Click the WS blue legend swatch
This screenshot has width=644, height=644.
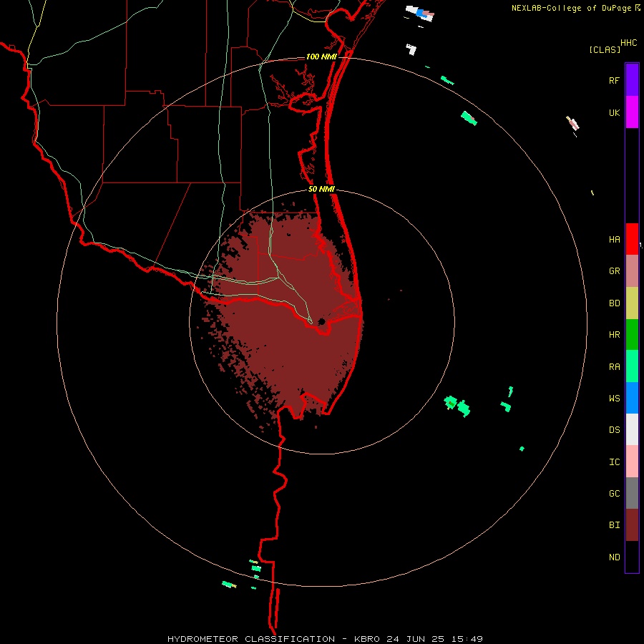point(632,398)
